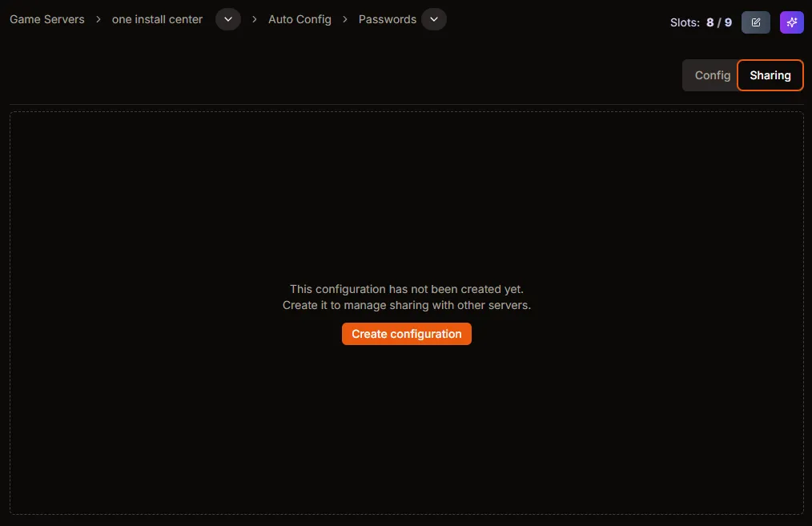This screenshot has height=526, width=812.
Task: Click the 8 / 9 slot count
Action: 718,22
